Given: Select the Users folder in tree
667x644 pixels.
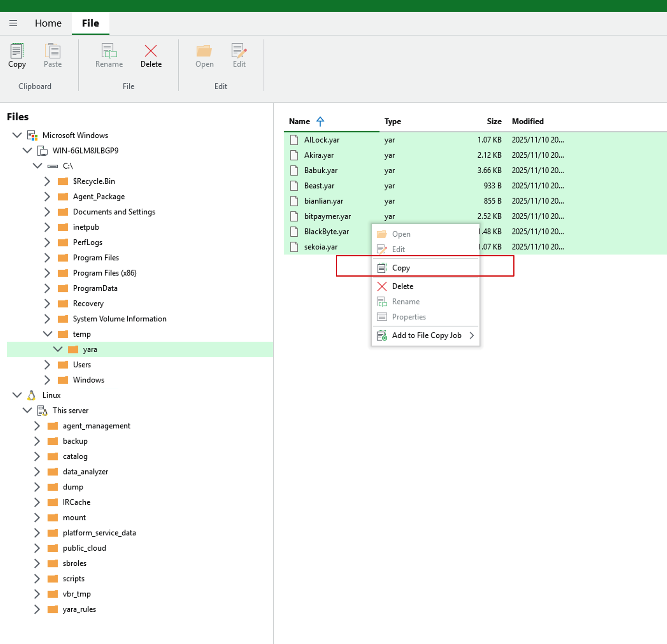Looking at the screenshot, I should [x=82, y=364].
